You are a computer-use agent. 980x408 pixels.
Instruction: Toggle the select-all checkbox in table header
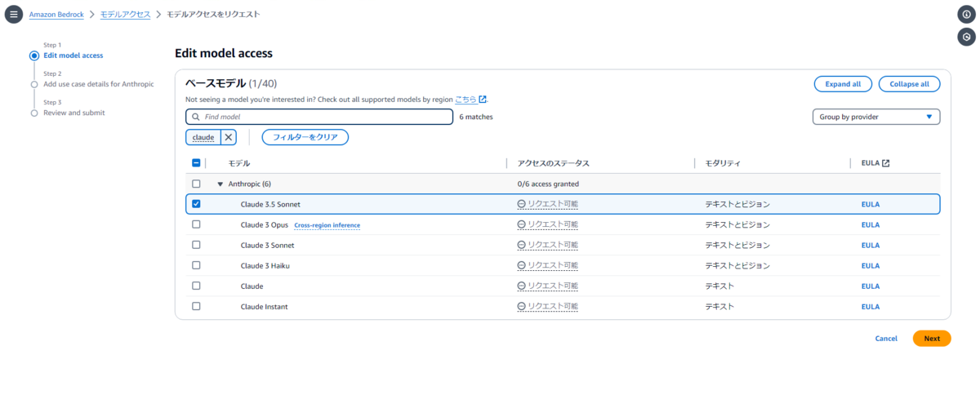coord(196,163)
